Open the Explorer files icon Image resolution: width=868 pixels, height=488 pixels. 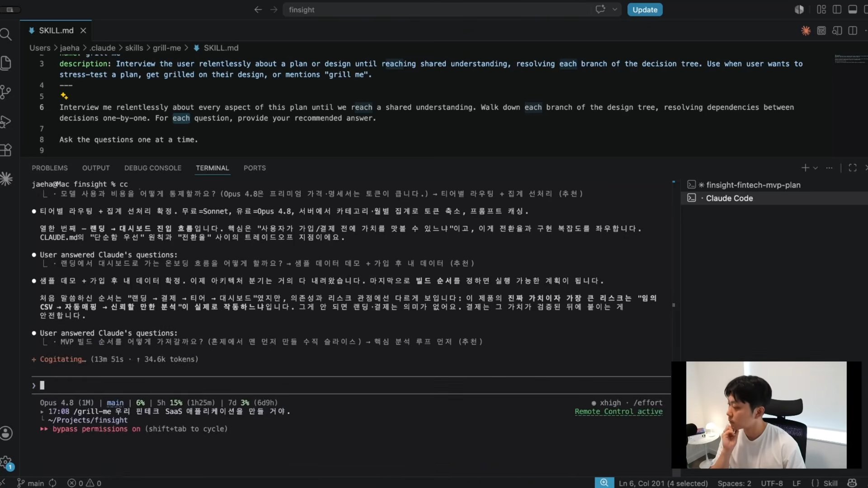tap(5, 63)
